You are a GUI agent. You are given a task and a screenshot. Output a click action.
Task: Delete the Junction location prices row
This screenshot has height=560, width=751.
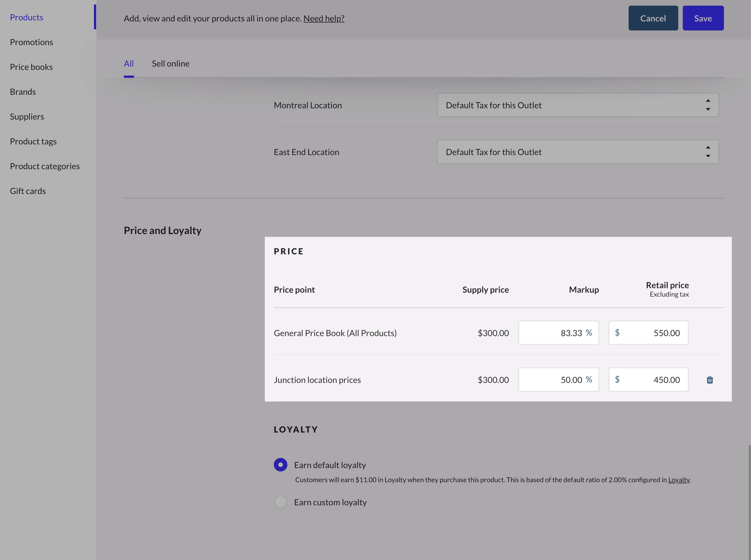[x=710, y=380]
